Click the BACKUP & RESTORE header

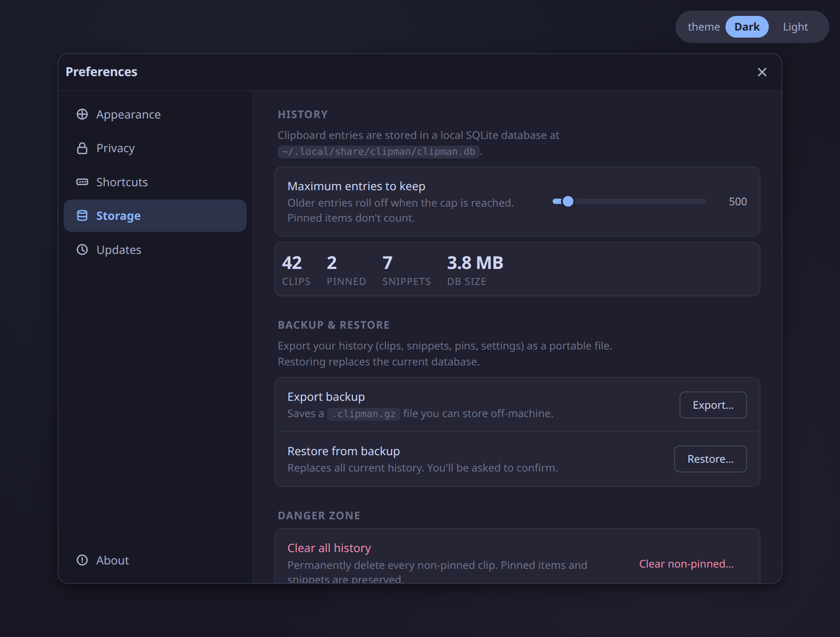click(334, 325)
